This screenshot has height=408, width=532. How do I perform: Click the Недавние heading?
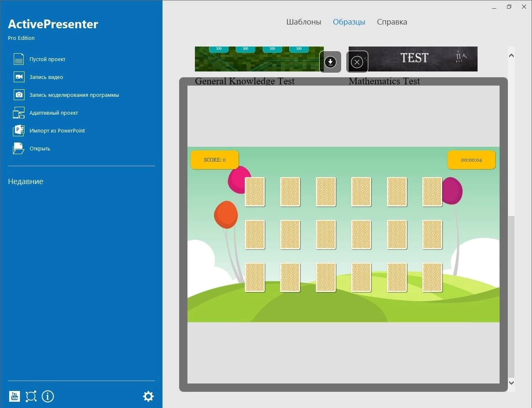[x=26, y=182]
